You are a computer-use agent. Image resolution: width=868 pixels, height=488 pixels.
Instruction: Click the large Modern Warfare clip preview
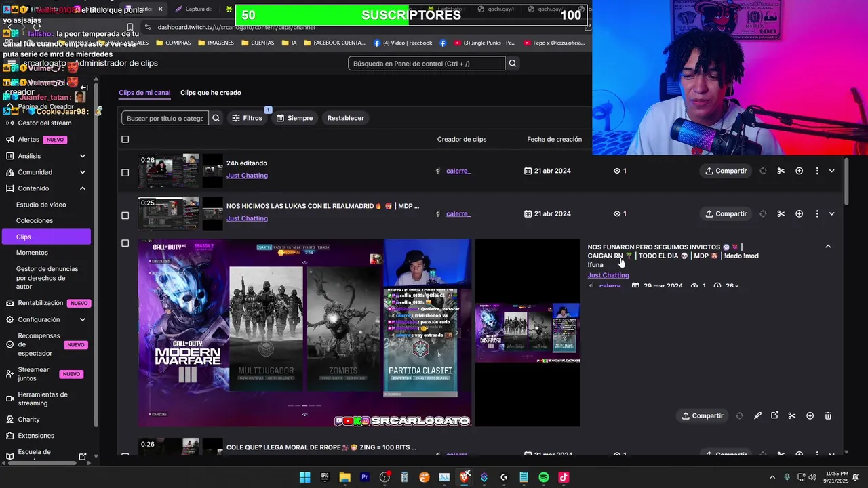click(x=304, y=333)
